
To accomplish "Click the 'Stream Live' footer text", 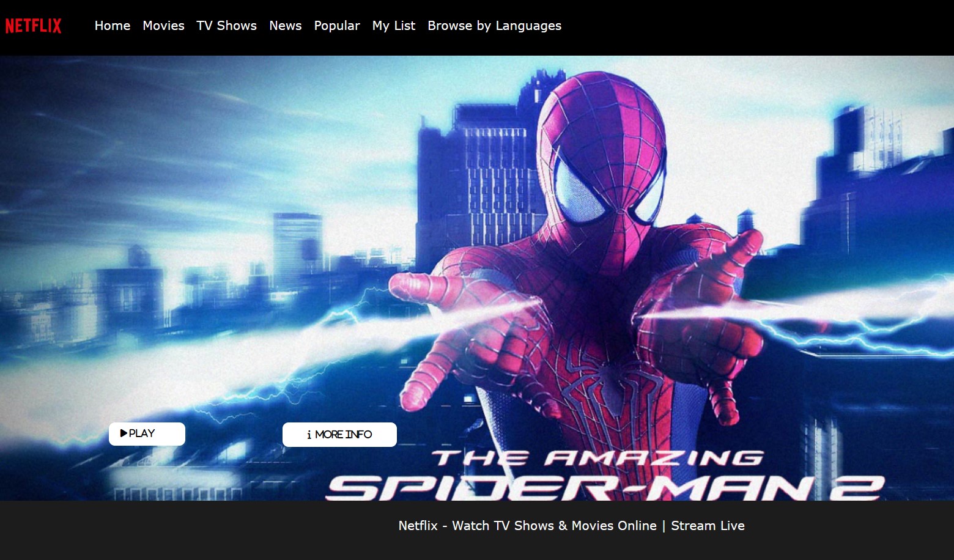I will (x=708, y=526).
